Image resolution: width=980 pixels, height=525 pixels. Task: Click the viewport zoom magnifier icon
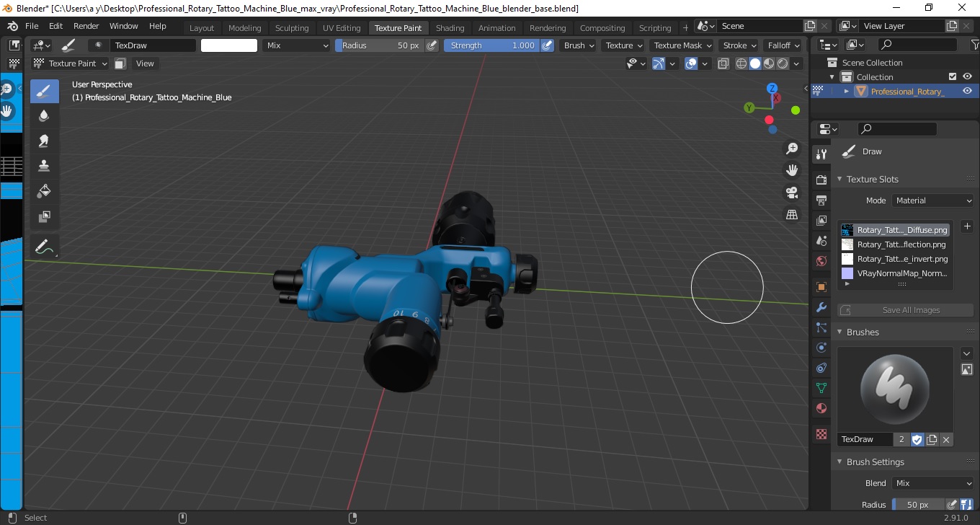(792, 149)
